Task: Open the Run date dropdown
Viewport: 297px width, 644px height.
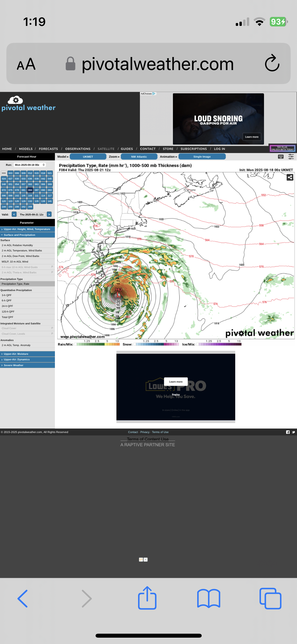Action: click(30, 165)
